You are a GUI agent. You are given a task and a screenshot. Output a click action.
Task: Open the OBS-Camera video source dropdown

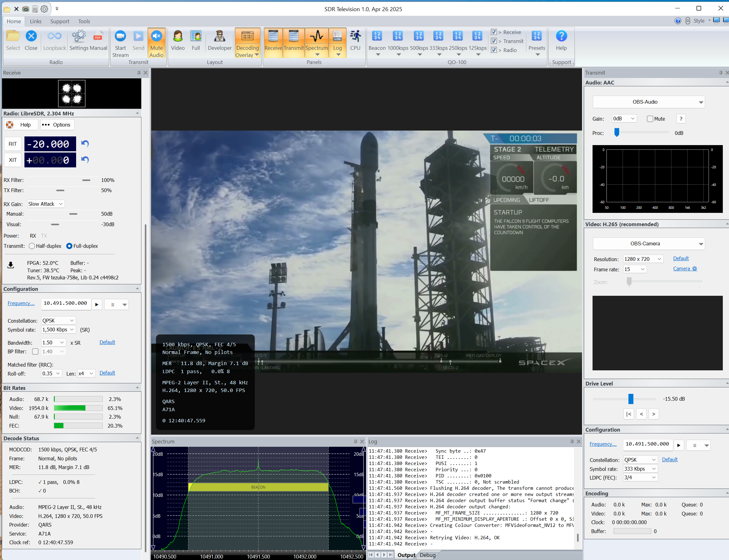tap(648, 244)
